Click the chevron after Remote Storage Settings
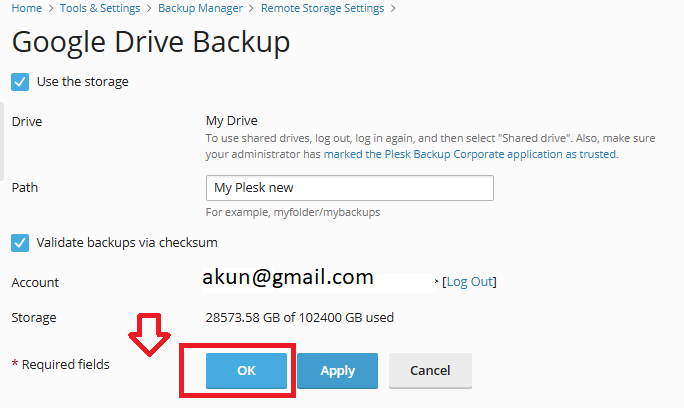The height and width of the screenshot is (408, 684). 393,9
